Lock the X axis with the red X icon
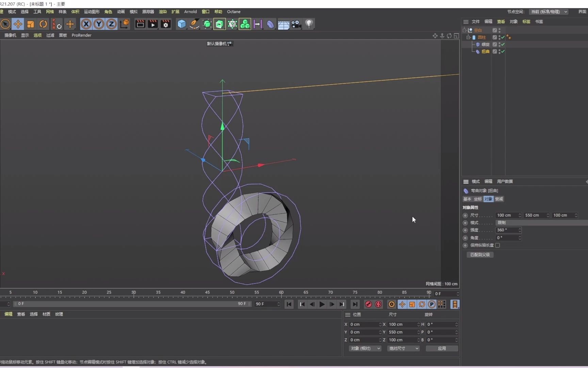Screen dimensions: 588x368 coord(86,24)
